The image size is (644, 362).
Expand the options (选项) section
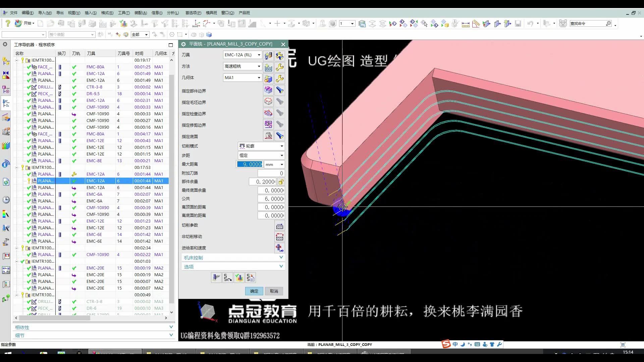(281, 266)
